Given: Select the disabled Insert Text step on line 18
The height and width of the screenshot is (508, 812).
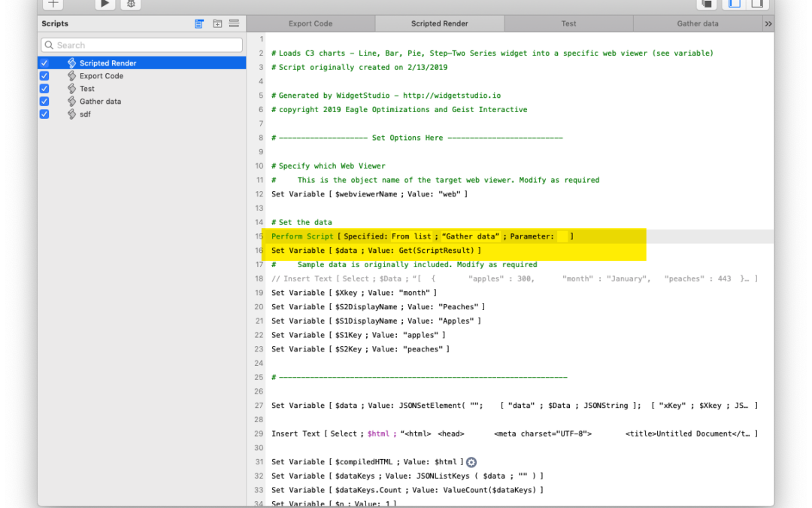Looking at the screenshot, I should [514, 279].
